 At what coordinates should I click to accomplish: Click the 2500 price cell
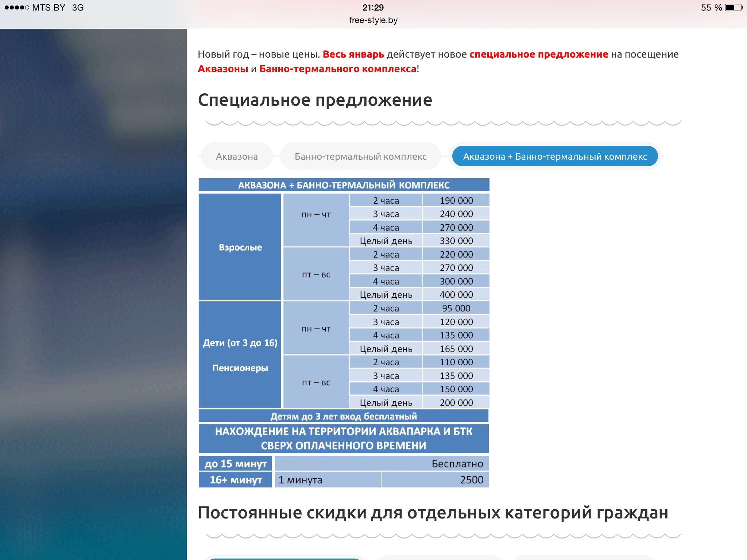pyautogui.click(x=435, y=480)
